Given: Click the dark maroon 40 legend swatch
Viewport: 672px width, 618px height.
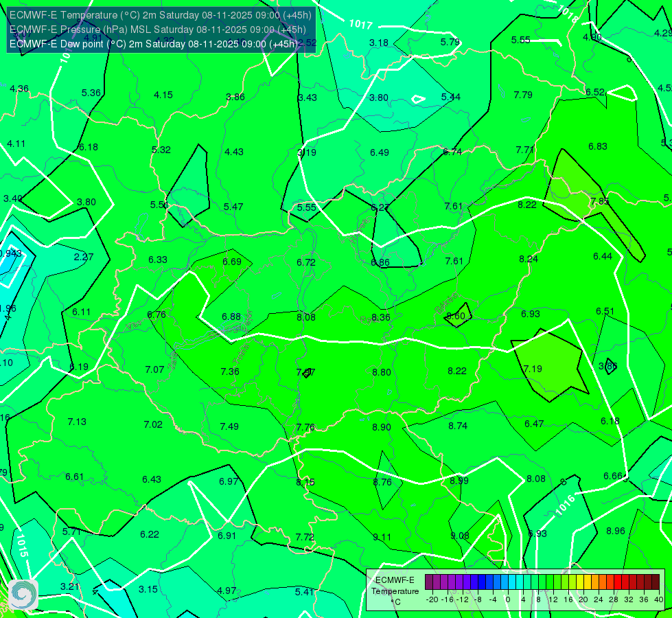Looking at the screenshot, I should pos(656,582).
